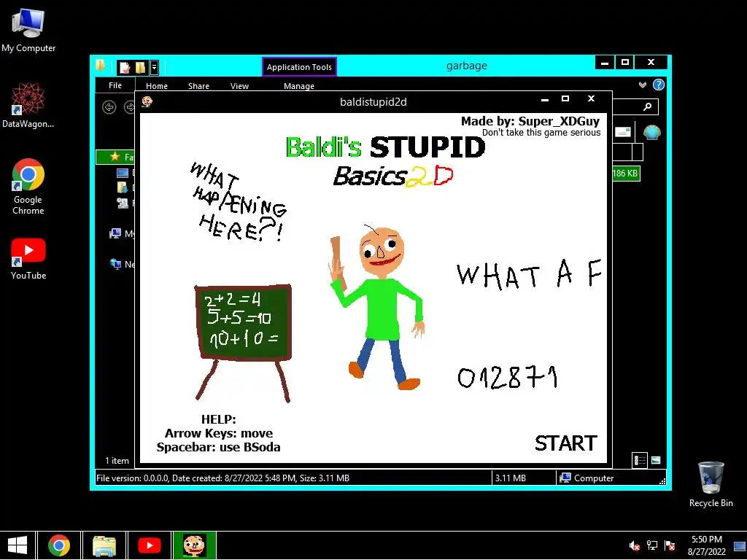Maximize the baldistupid2d game window
Screen dimensions: 747x560
click(565, 99)
